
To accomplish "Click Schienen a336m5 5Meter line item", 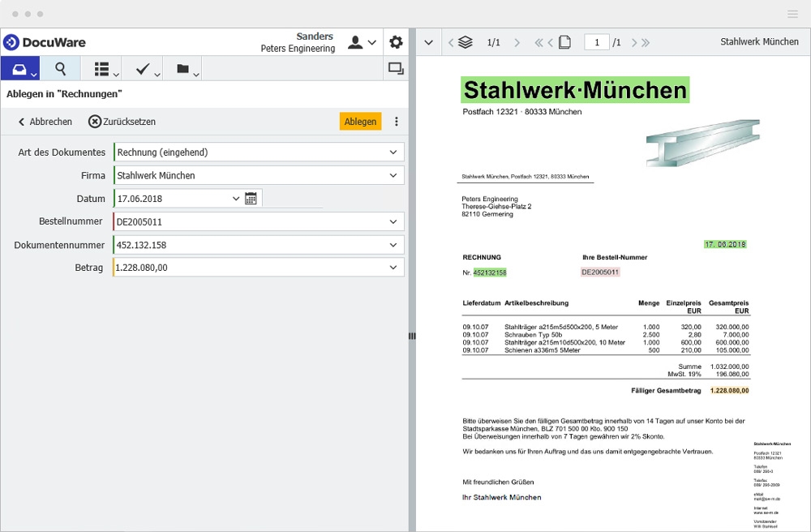I will [x=543, y=350].
